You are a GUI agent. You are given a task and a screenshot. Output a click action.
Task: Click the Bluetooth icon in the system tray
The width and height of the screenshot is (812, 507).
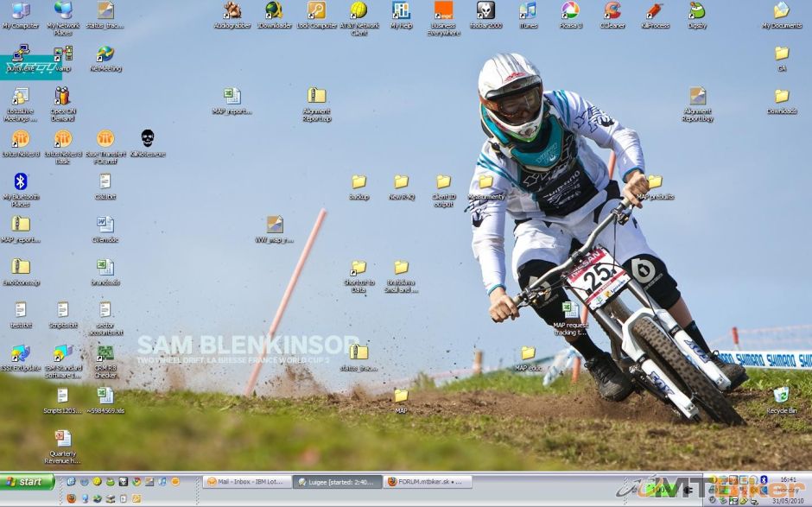click(x=763, y=480)
